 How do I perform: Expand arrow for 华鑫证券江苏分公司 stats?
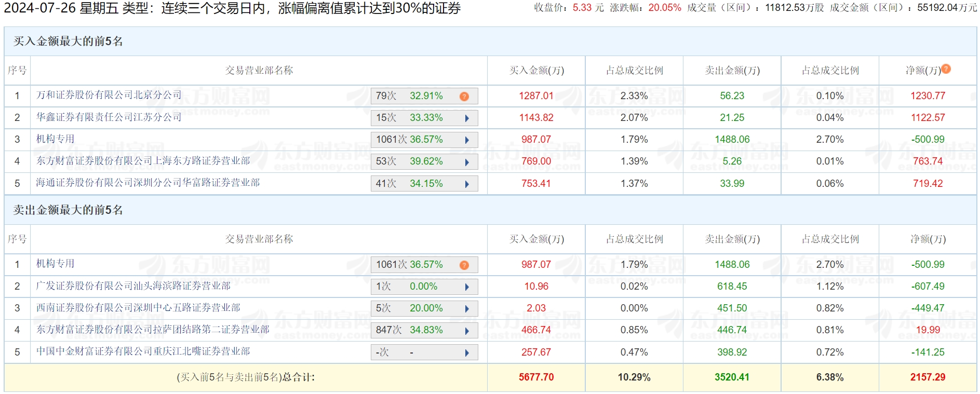pos(467,118)
